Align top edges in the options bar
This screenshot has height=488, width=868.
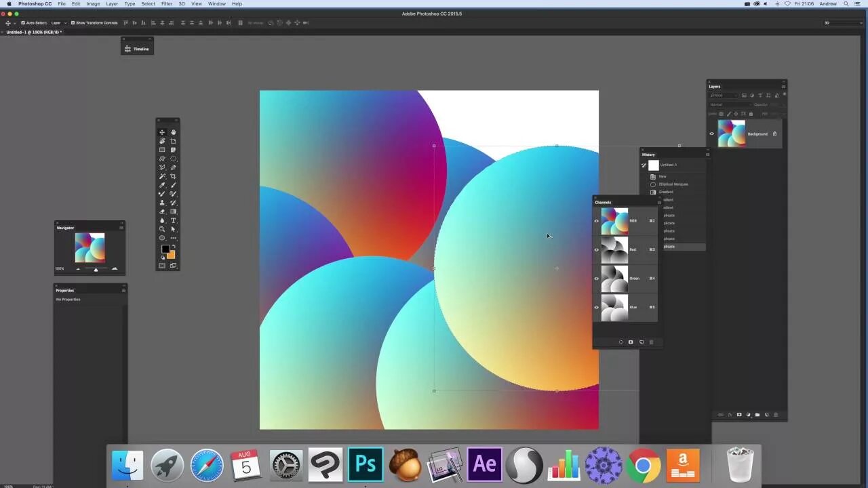125,23
